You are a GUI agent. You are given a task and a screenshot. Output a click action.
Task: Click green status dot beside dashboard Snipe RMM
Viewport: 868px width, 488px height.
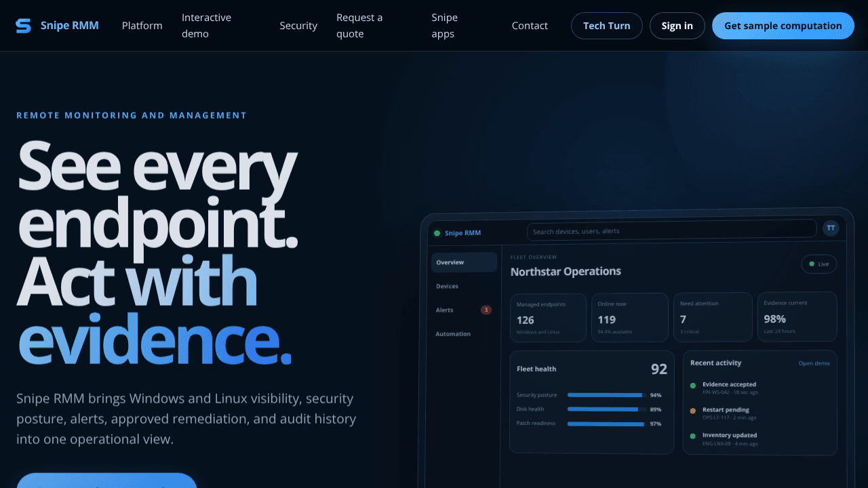click(x=437, y=233)
